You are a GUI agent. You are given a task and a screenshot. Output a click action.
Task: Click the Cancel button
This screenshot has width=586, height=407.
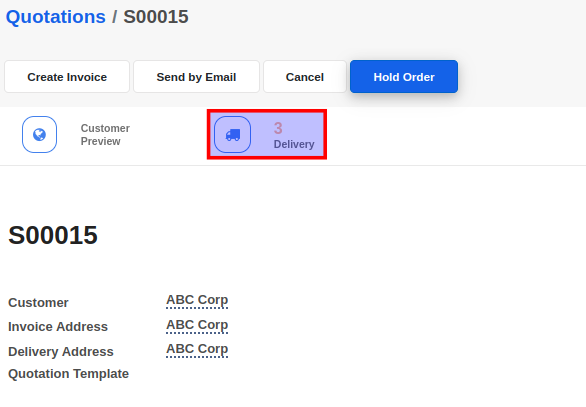(x=305, y=77)
